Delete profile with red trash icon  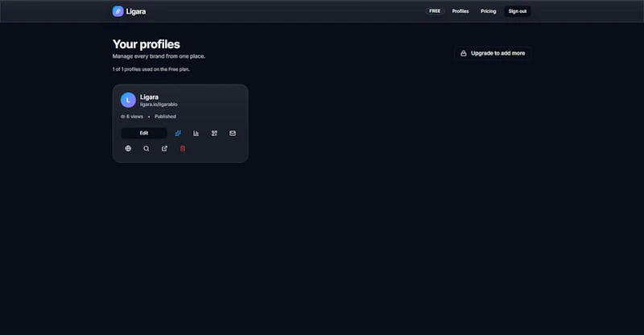coord(183,148)
